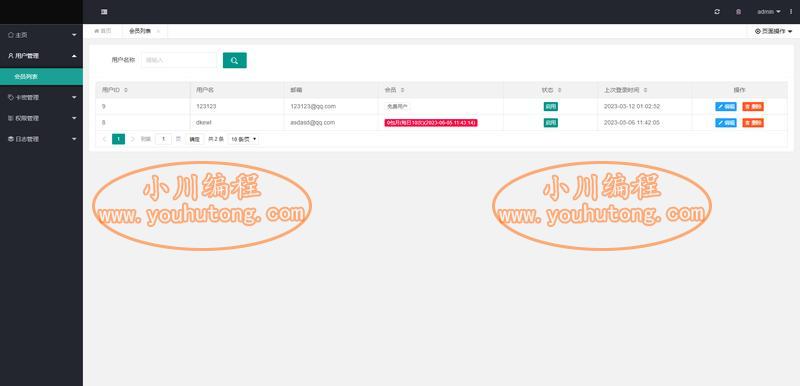Click the 用户名称 search input field
This screenshot has height=386, width=800.
pyautogui.click(x=179, y=60)
